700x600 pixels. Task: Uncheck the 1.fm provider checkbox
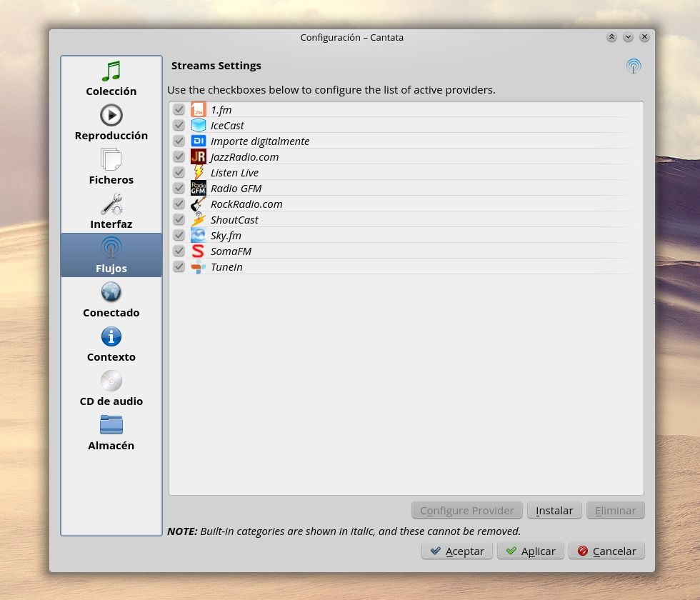click(x=179, y=109)
